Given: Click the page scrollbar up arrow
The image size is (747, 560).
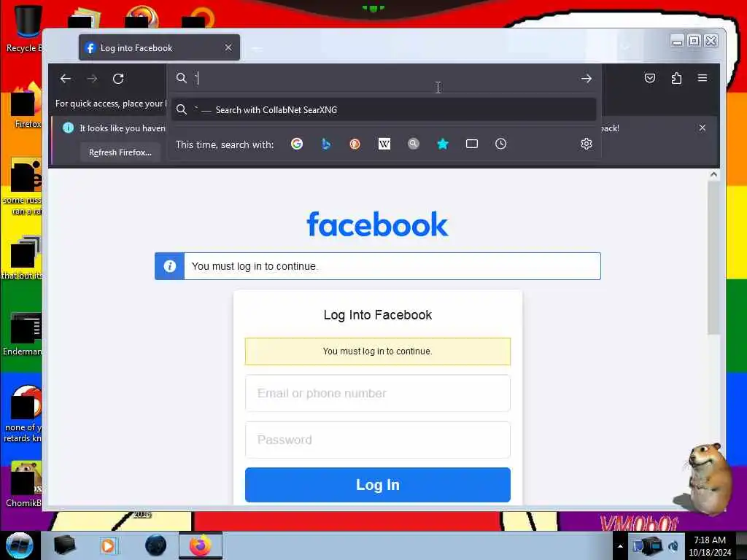Looking at the screenshot, I should (x=713, y=175).
